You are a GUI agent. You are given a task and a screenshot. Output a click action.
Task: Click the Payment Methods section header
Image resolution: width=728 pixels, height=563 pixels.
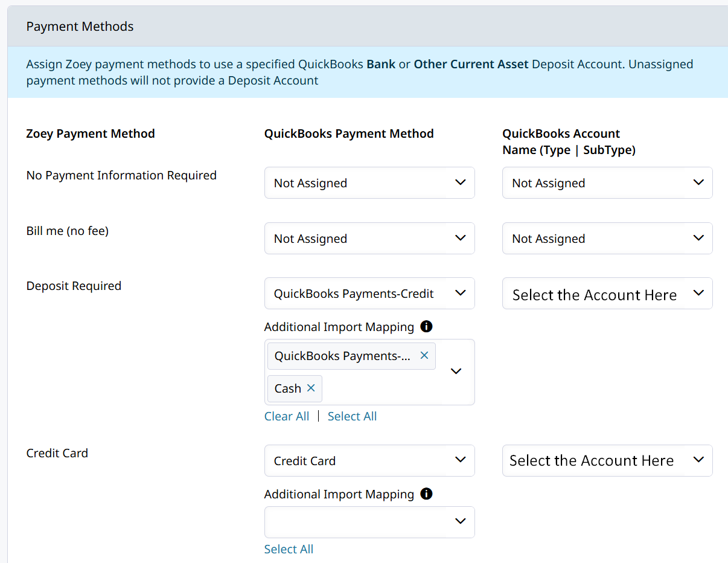[368, 27]
